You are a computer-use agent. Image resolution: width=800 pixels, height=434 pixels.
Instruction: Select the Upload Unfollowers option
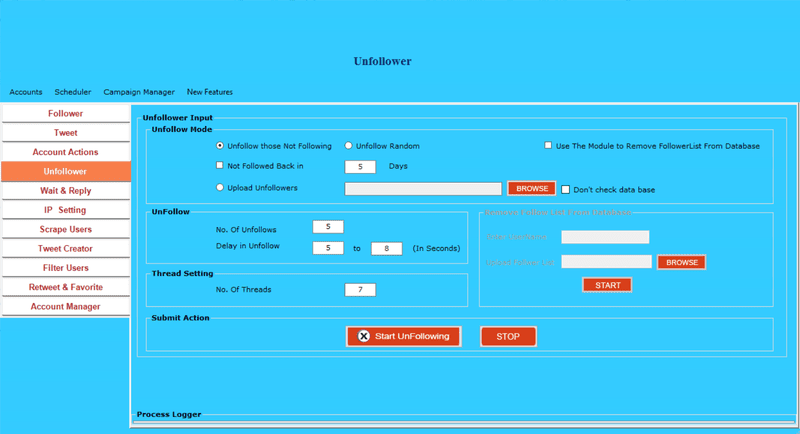(220, 188)
